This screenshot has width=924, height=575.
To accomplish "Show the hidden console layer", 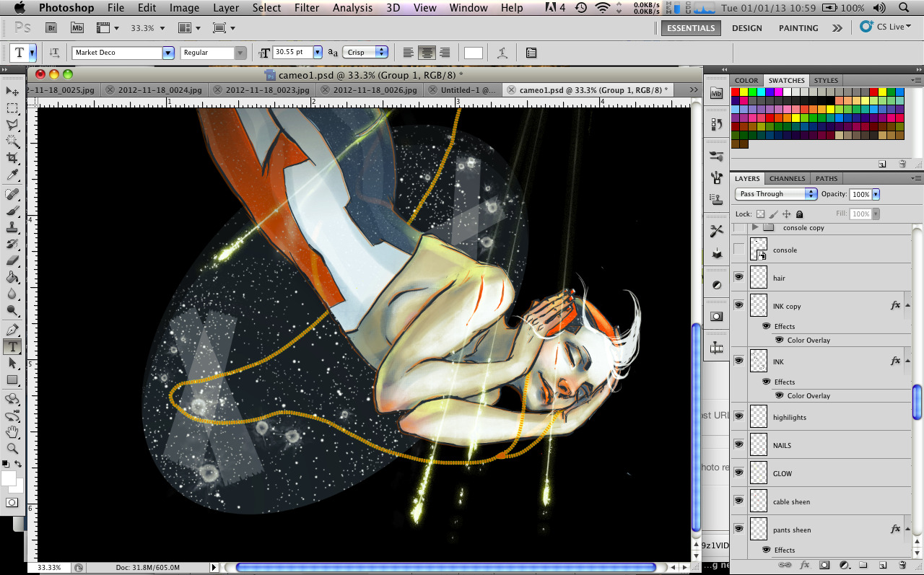I will [x=738, y=250].
